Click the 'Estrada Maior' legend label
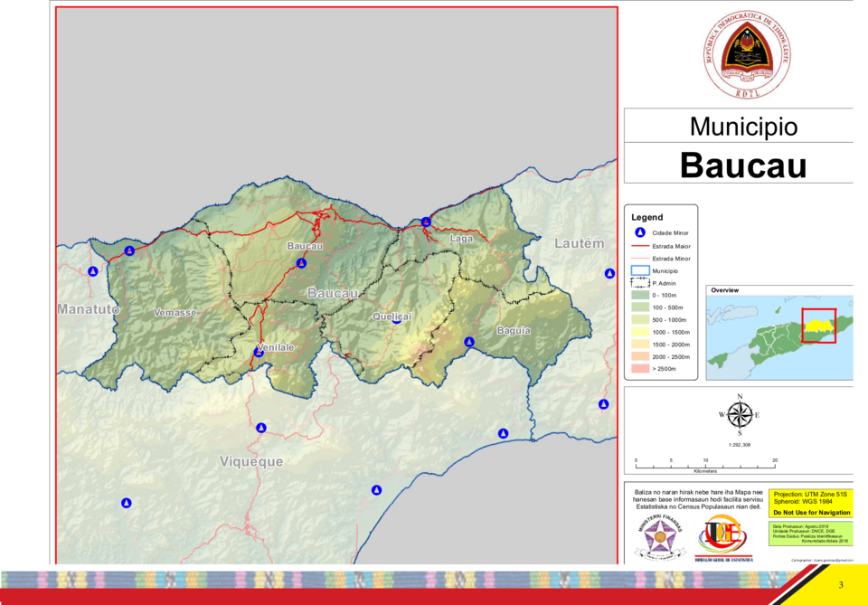Viewport: 868px width, 605px height. coord(672,246)
